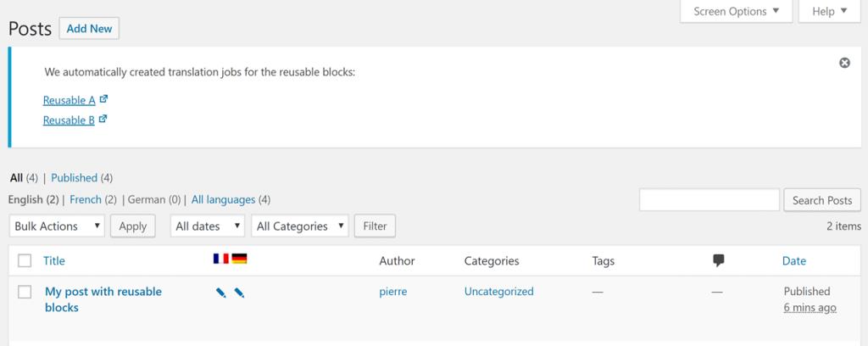Open the All Categories dropdown
Image resolution: width=868 pixels, height=346 pixels.
(300, 226)
